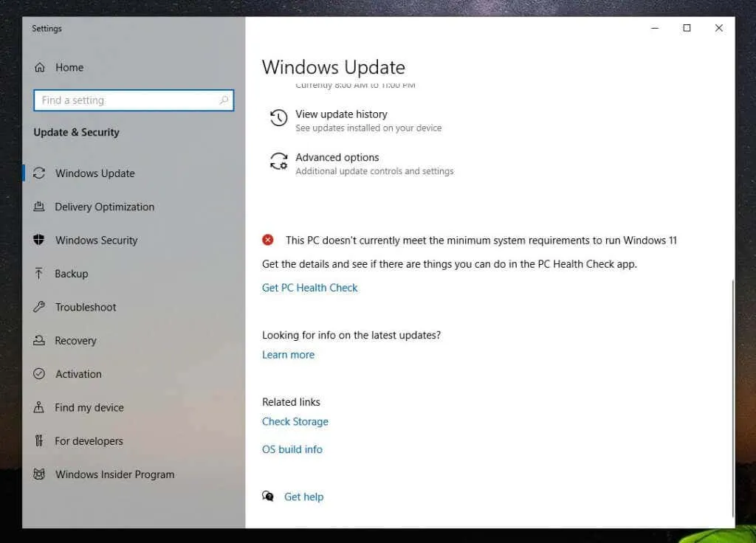Viewport: 756px width, 543px height.
Task: Return to the Settings Home page
Action: coord(59,67)
